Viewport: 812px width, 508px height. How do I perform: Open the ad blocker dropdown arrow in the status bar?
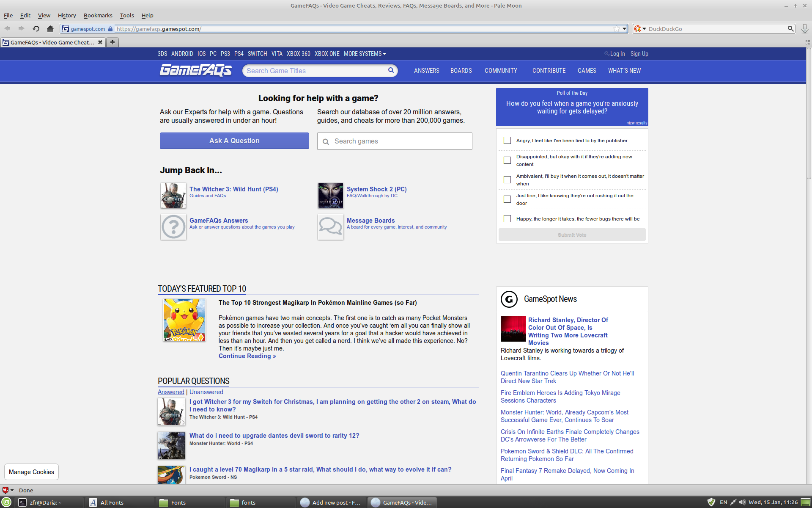(12, 490)
